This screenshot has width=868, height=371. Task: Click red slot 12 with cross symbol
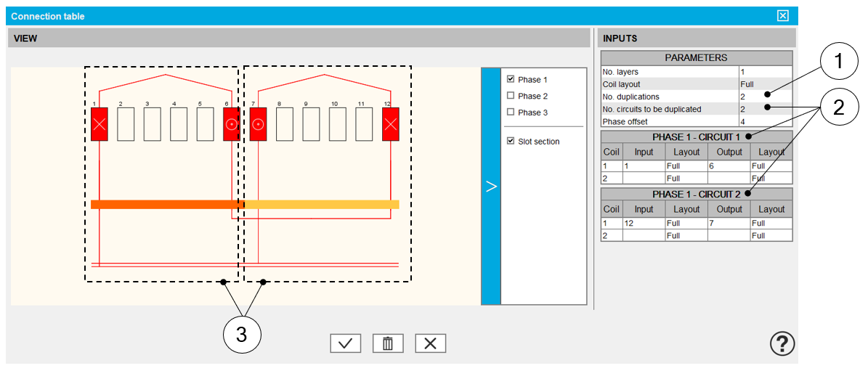(391, 126)
